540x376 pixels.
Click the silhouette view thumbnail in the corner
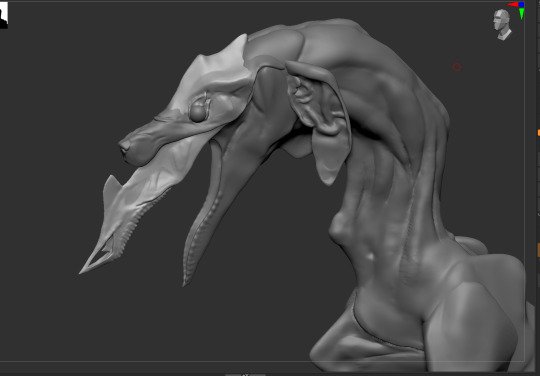point(3,15)
